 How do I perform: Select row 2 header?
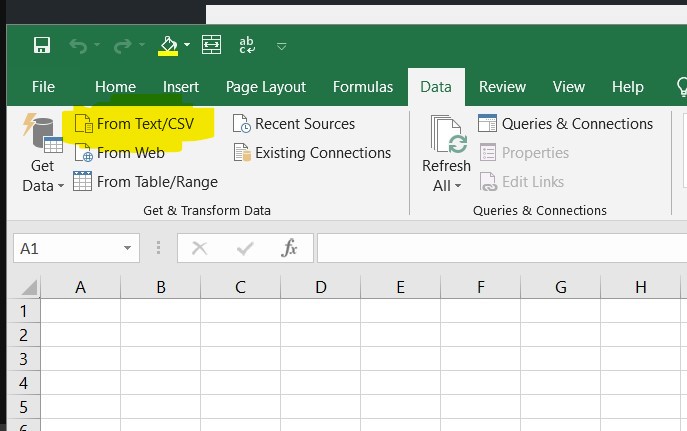24,335
